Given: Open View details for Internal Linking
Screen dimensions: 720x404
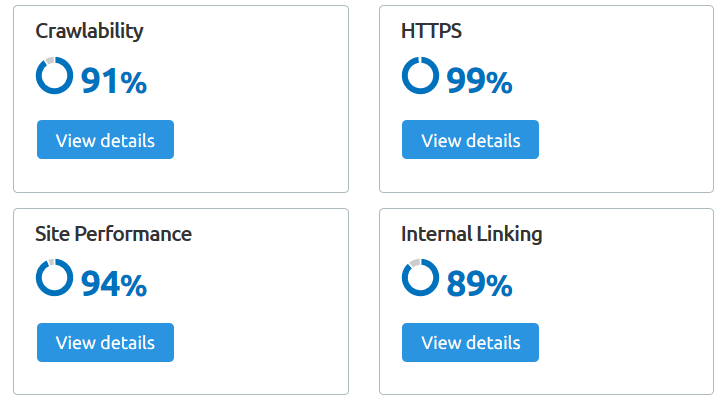Looking at the screenshot, I should coord(470,343).
